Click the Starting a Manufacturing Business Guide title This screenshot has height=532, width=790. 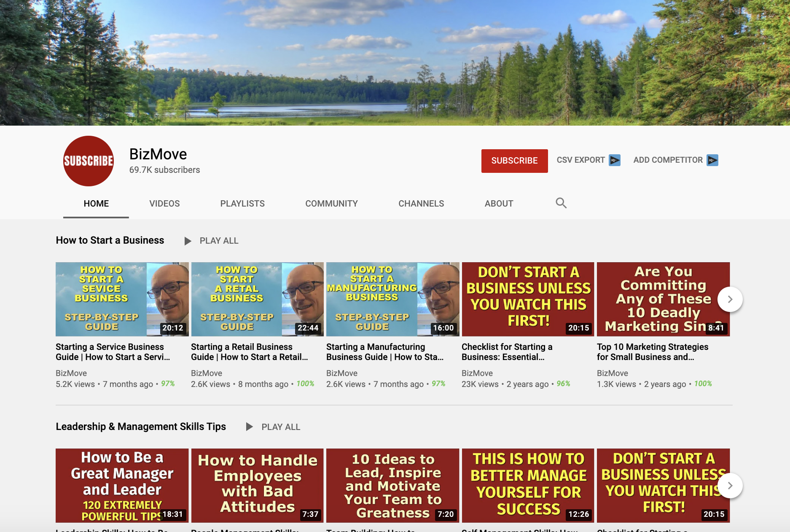[385, 352]
